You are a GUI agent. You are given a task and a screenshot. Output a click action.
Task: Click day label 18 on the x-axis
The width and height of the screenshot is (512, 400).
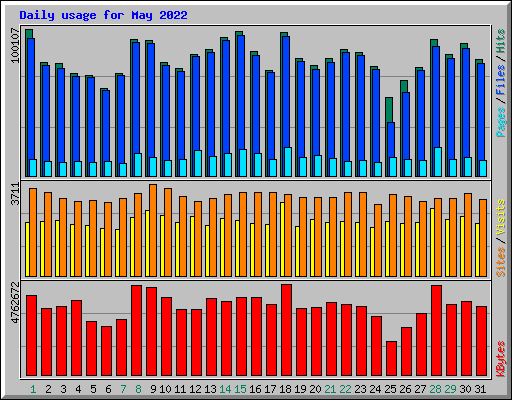tap(285, 389)
